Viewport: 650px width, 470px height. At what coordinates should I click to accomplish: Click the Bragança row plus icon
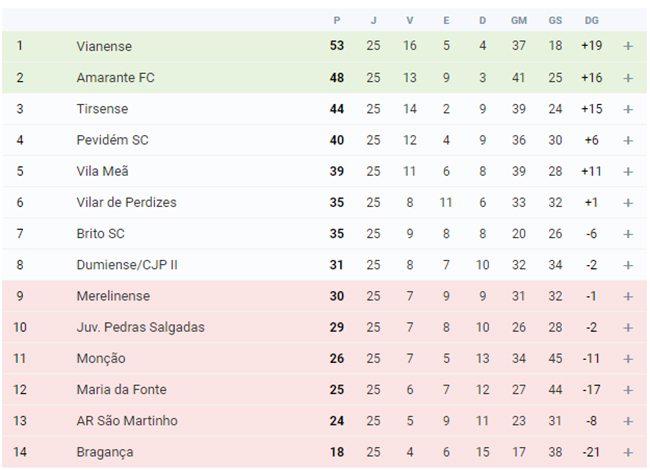[628, 453]
